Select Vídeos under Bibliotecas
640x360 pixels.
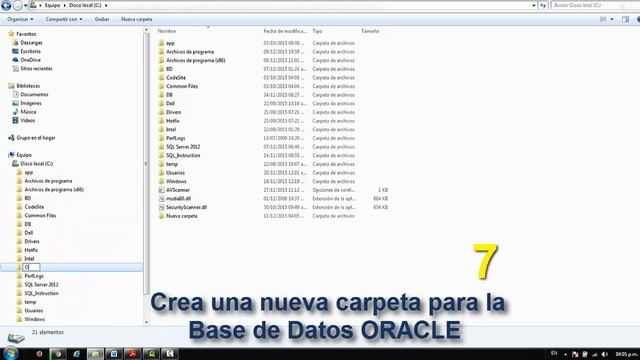pos(28,120)
